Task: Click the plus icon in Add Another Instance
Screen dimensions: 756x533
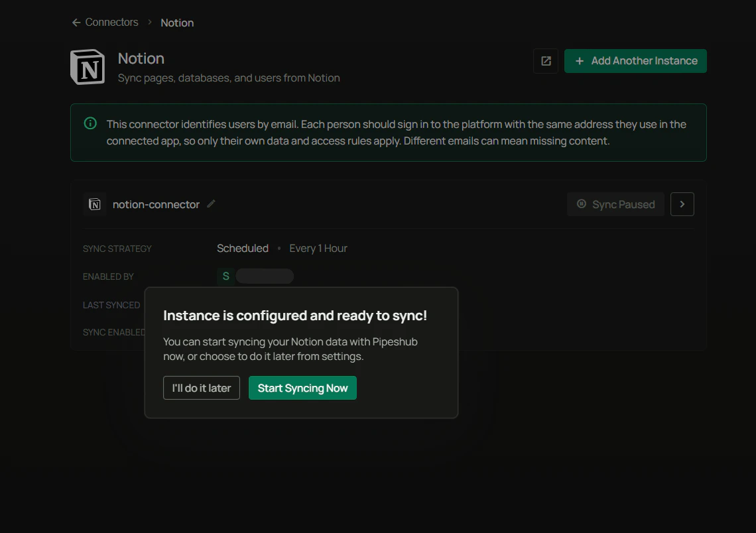Action: click(x=580, y=61)
